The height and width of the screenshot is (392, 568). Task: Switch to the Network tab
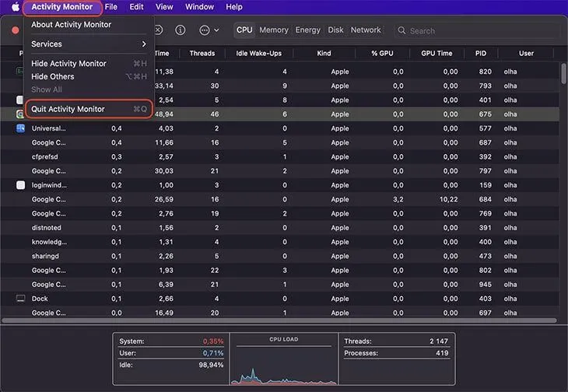[366, 30]
